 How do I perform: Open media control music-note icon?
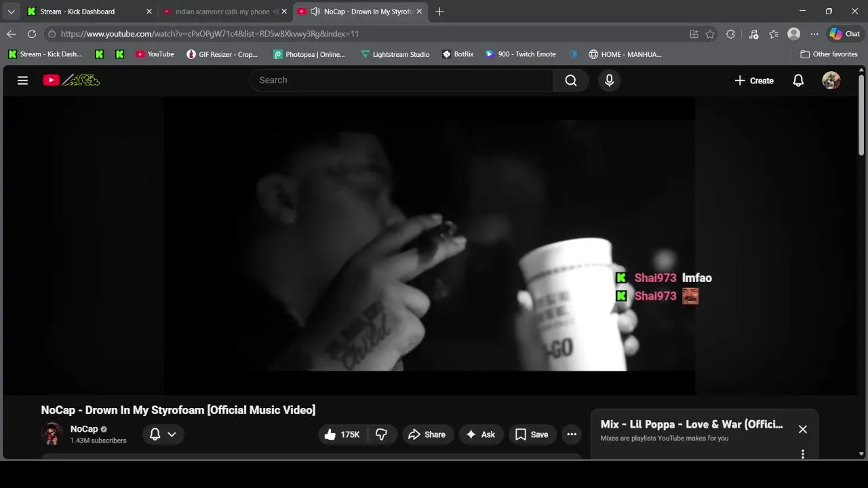coord(753,34)
